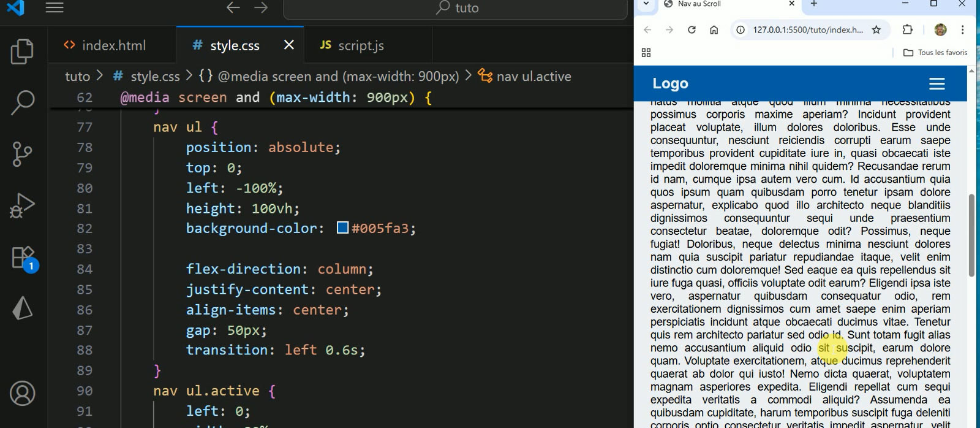Minimize the browser window

(x=905, y=4)
